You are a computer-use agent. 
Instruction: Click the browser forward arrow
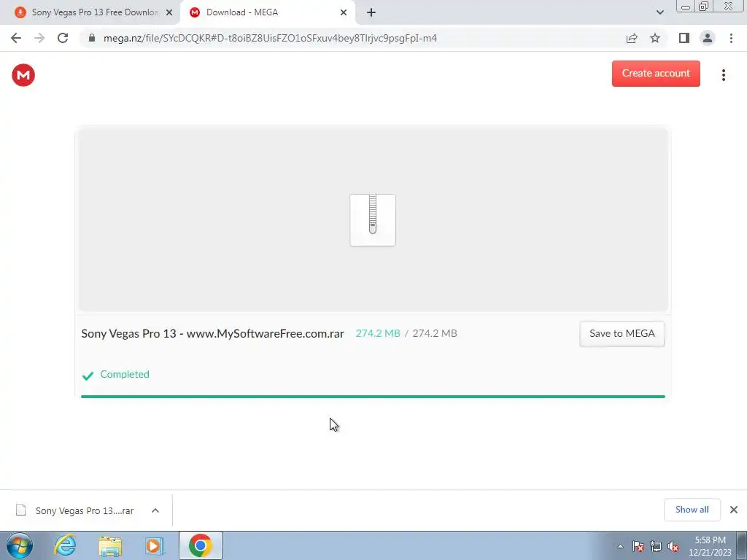(x=39, y=38)
